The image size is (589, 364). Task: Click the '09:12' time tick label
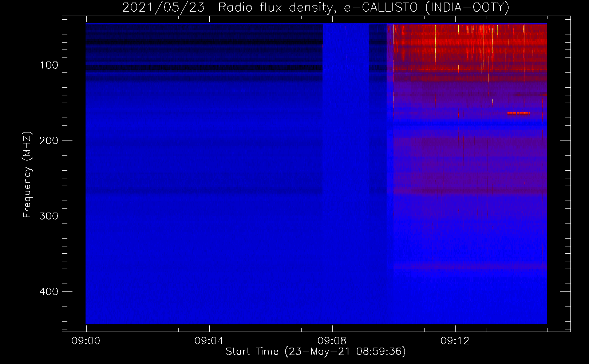click(455, 341)
